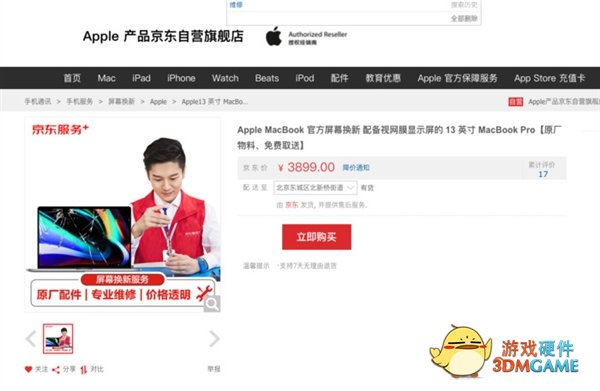The width and height of the screenshot is (600, 391).
Task: Open the 首页 navigation item
Action: coord(72,78)
